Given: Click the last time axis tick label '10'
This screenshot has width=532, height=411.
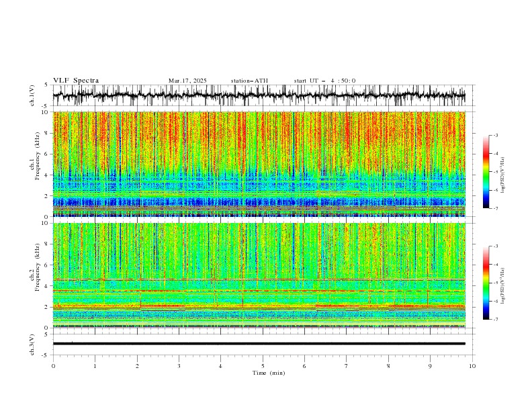Looking at the screenshot, I should 472,366.
